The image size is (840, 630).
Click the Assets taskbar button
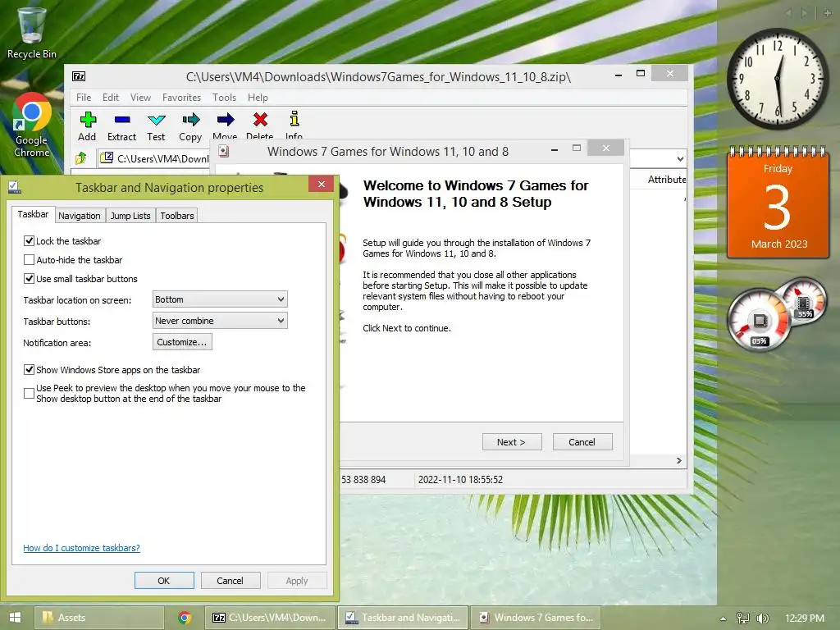[99, 618]
